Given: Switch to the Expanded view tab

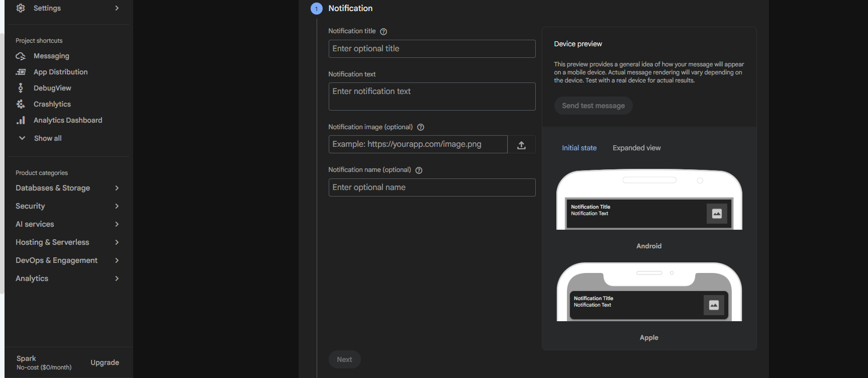Looking at the screenshot, I should pyautogui.click(x=636, y=148).
